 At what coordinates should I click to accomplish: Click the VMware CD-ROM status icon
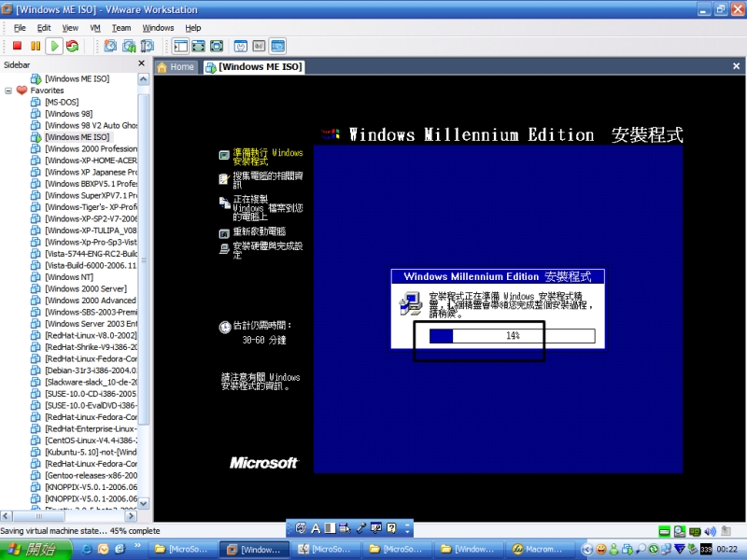[680, 531]
